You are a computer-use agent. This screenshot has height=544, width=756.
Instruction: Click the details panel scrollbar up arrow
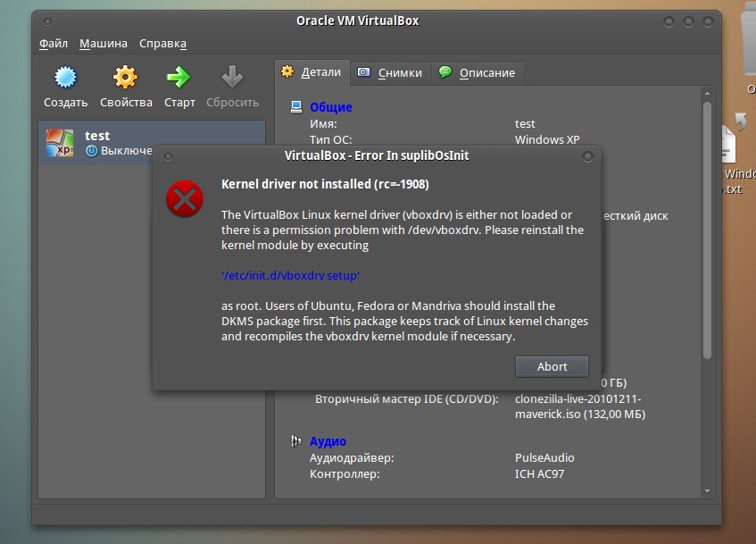[707, 94]
